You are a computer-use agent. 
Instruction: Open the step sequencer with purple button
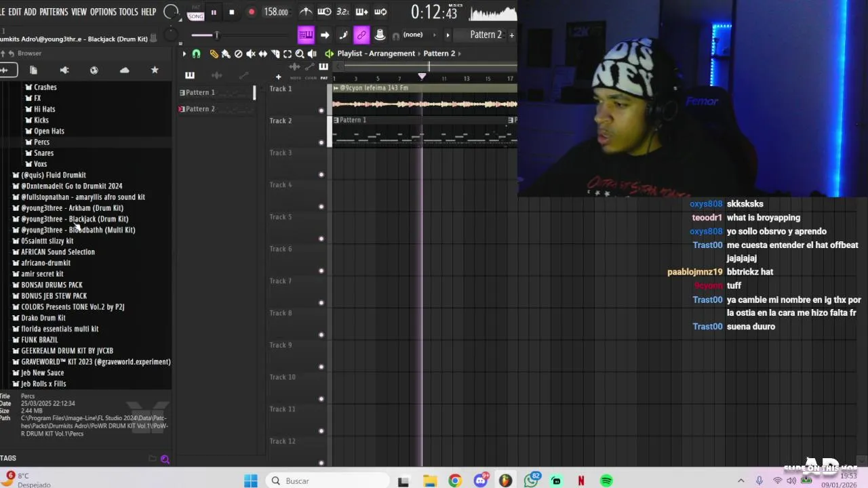[x=306, y=35]
